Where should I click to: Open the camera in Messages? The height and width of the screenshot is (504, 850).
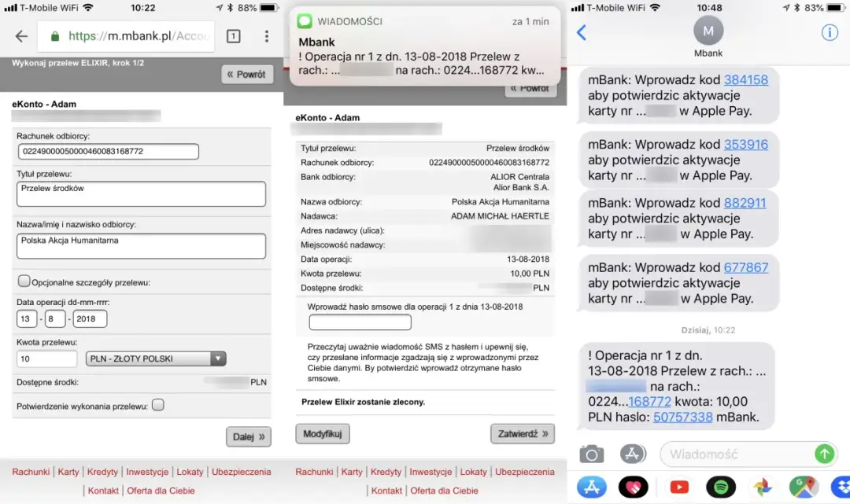[591, 454]
